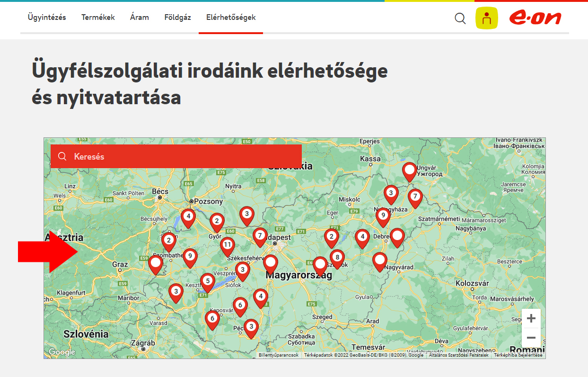Click the zoom in plus button
This screenshot has height=377, width=588.
tap(531, 318)
